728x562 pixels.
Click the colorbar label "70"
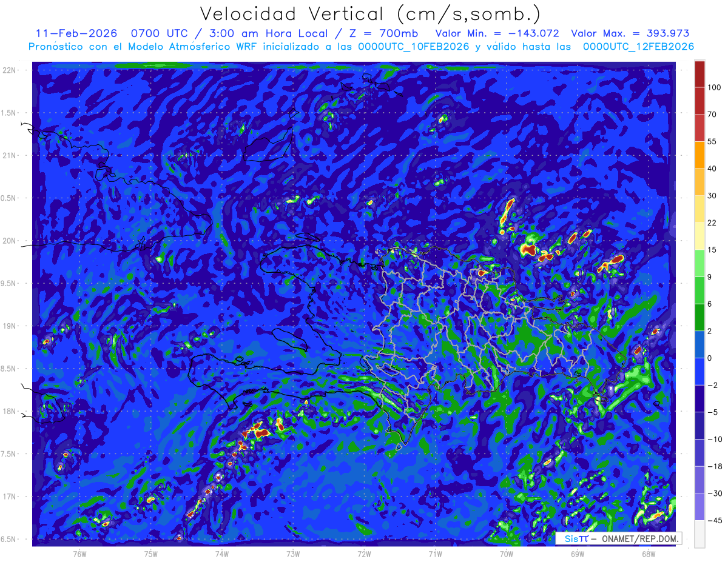[712, 115]
